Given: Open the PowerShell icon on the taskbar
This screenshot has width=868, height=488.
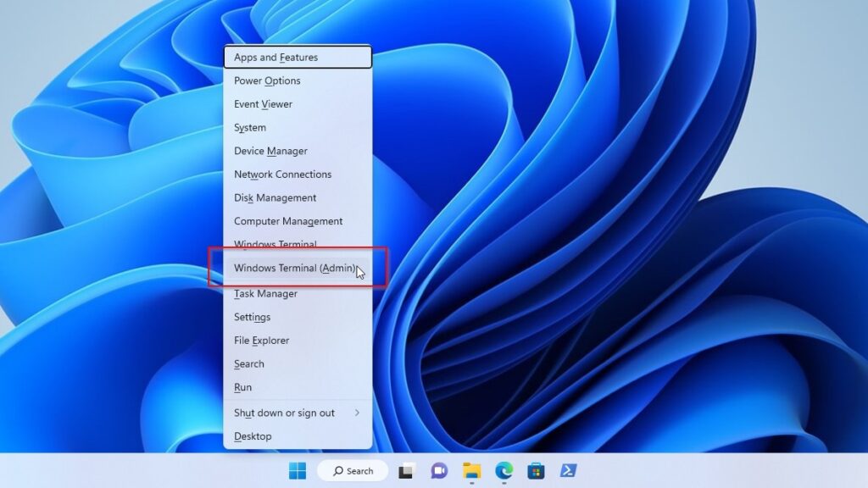Looking at the screenshot, I should point(568,471).
